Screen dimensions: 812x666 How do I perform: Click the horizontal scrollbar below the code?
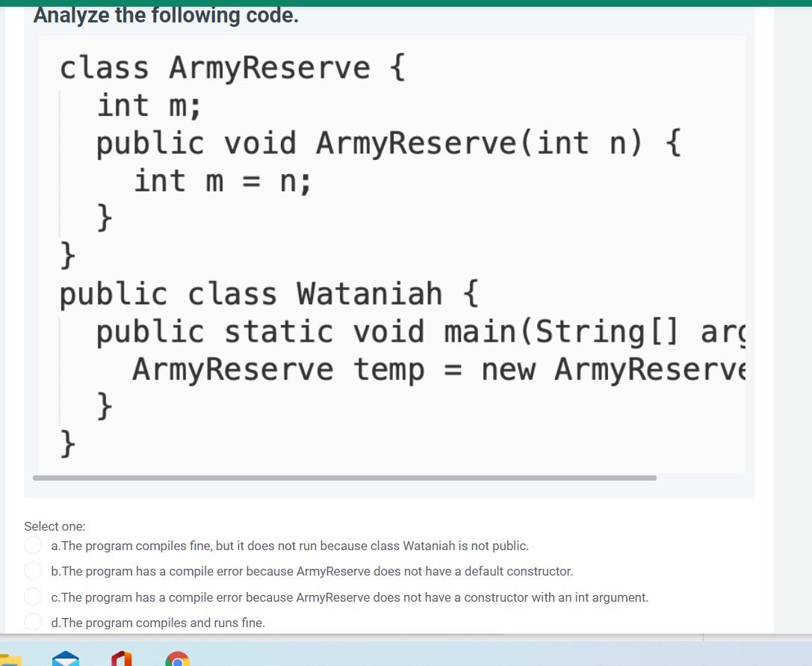click(x=344, y=477)
